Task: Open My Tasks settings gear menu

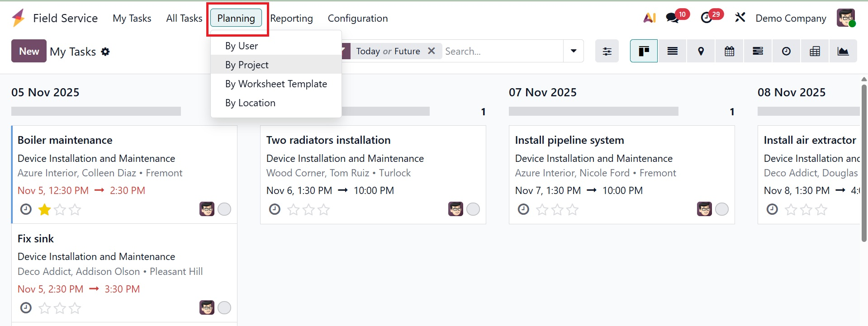Action: point(105,52)
